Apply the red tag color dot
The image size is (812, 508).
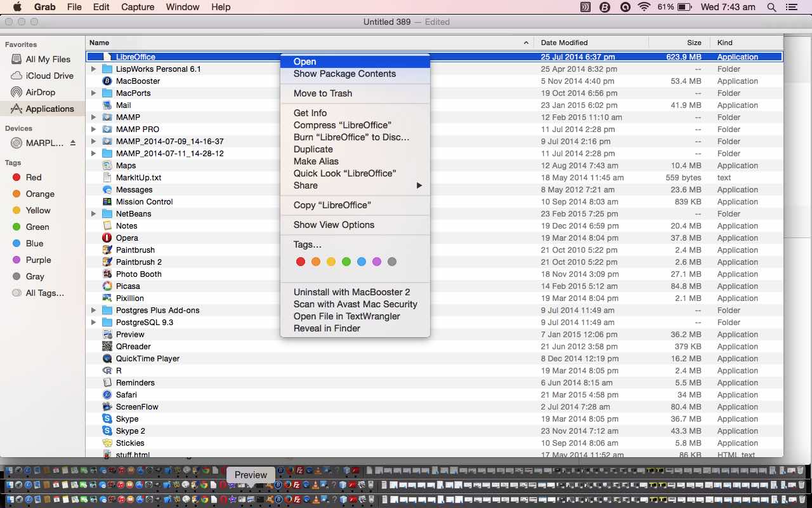[301, 262]
